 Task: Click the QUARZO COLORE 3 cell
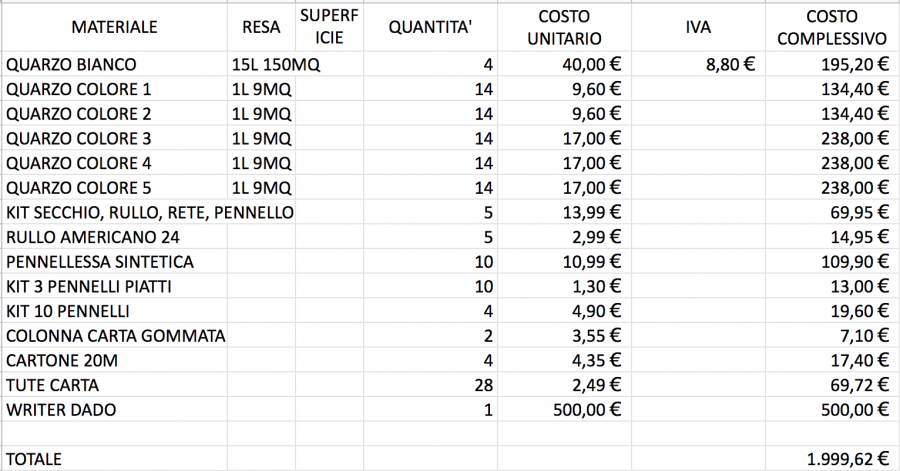(x=114, y=138)
